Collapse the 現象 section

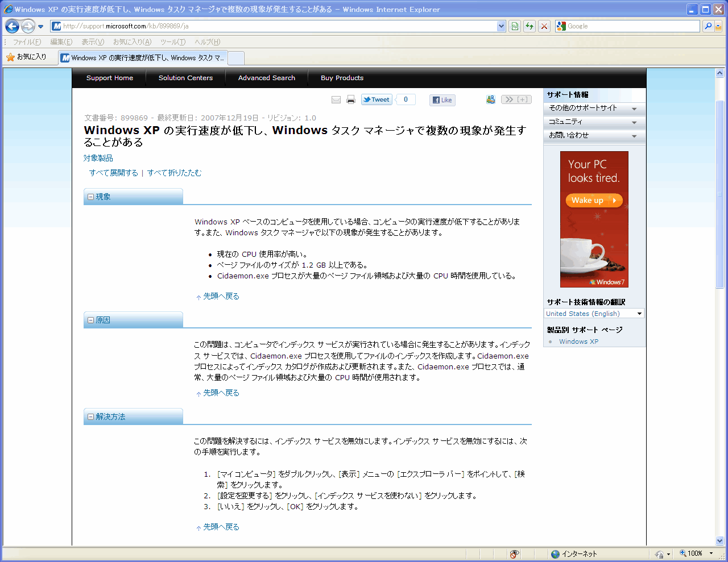(x=90, y=197)
